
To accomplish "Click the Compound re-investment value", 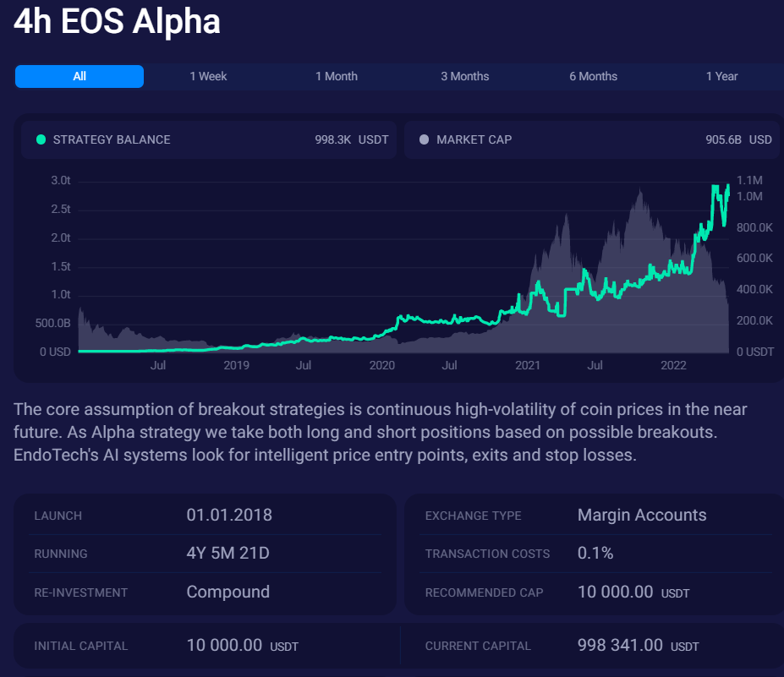I will tap(228, 592).
